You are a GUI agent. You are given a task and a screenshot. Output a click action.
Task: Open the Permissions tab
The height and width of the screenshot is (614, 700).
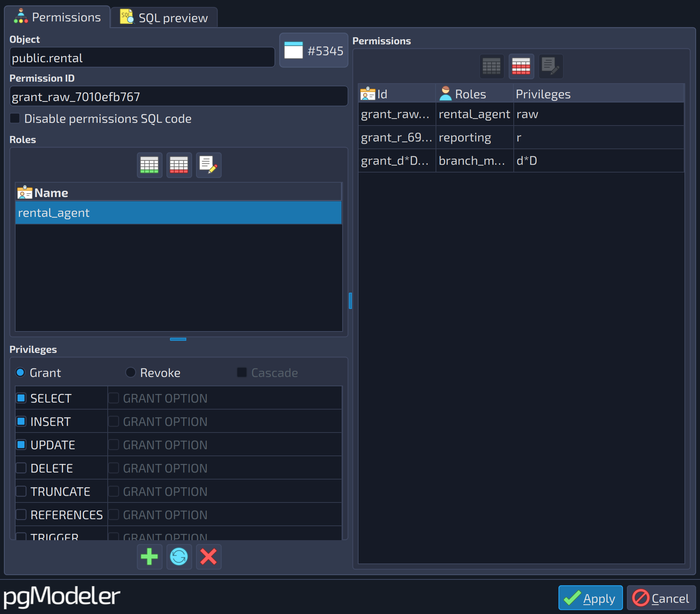pyautogui.click(x=58, y=17)
